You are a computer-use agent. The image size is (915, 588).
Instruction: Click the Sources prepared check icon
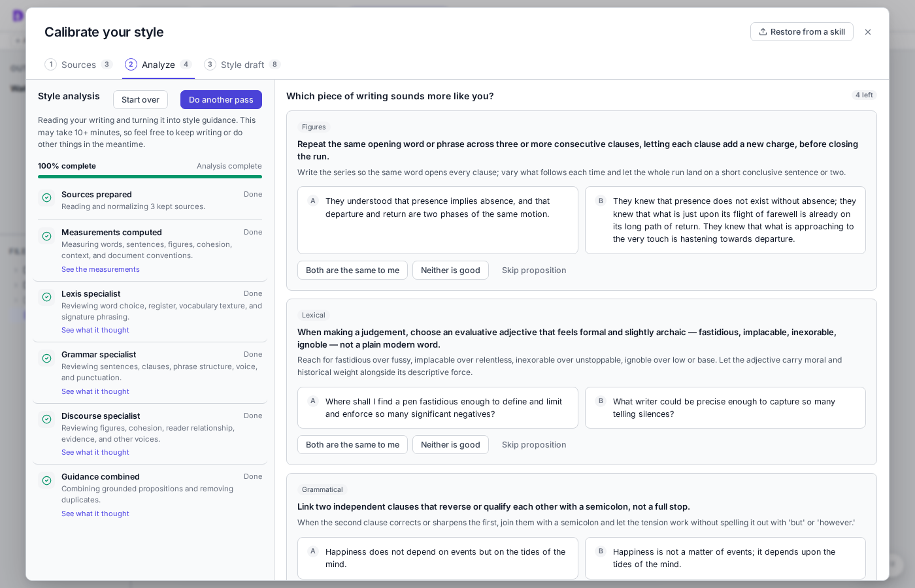tap(47, 197)
